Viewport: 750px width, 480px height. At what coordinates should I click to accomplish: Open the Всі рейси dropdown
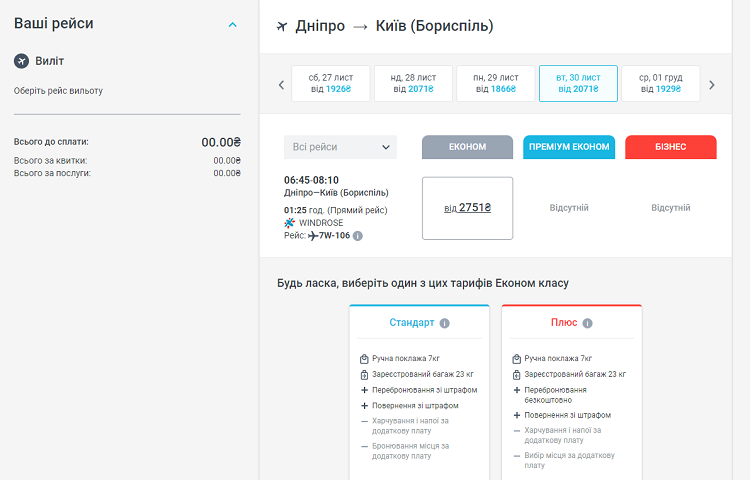coord(340,147)
